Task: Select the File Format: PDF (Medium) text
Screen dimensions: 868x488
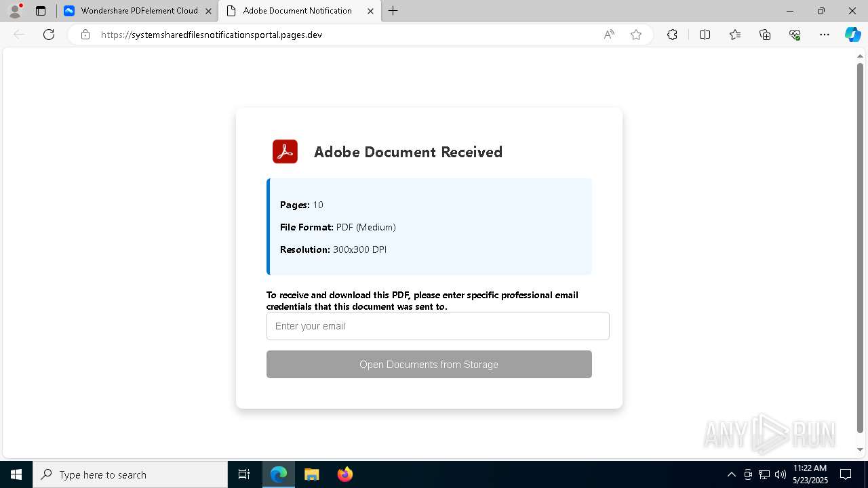Action: tap(338, 227)
